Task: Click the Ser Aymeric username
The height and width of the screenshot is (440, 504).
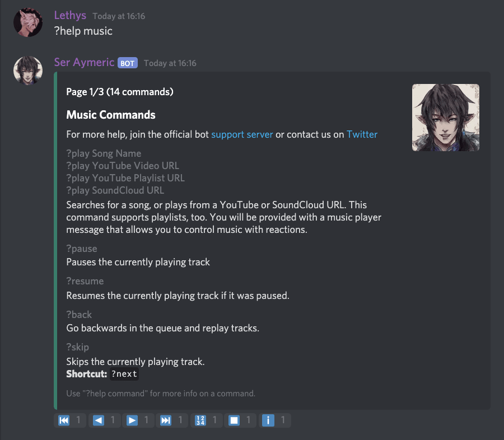Action: click(x=84, y=63)
